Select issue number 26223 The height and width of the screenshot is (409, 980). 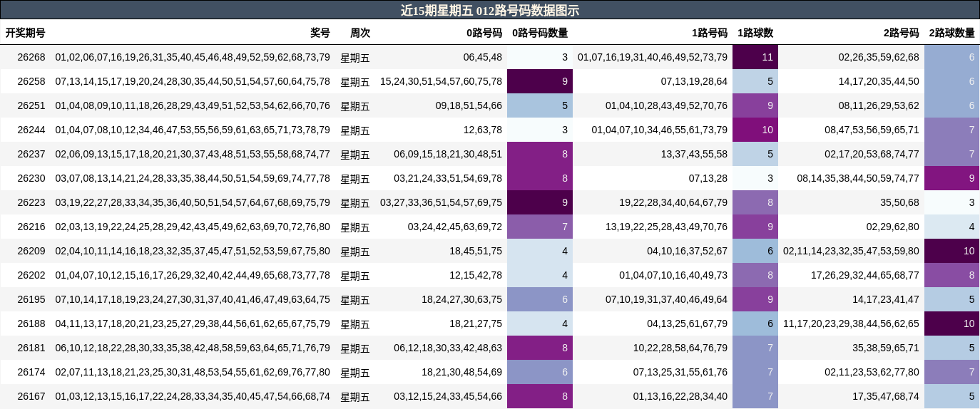[31, 202]
